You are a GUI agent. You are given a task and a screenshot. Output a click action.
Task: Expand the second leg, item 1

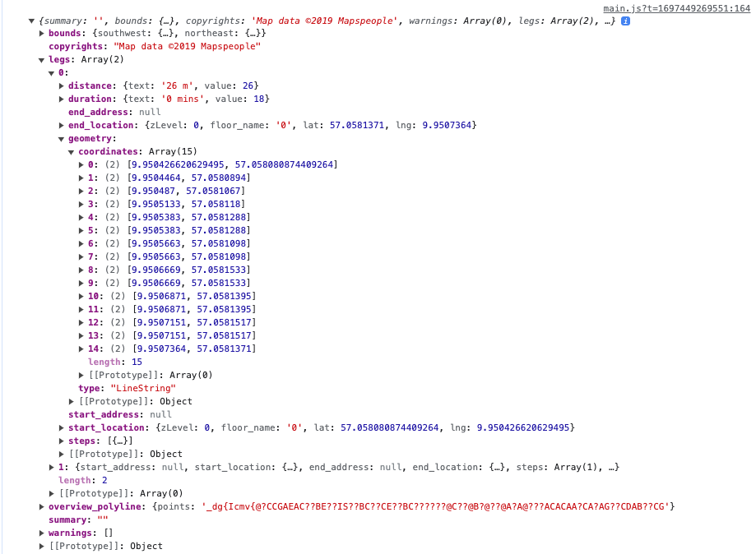point(52,468)
